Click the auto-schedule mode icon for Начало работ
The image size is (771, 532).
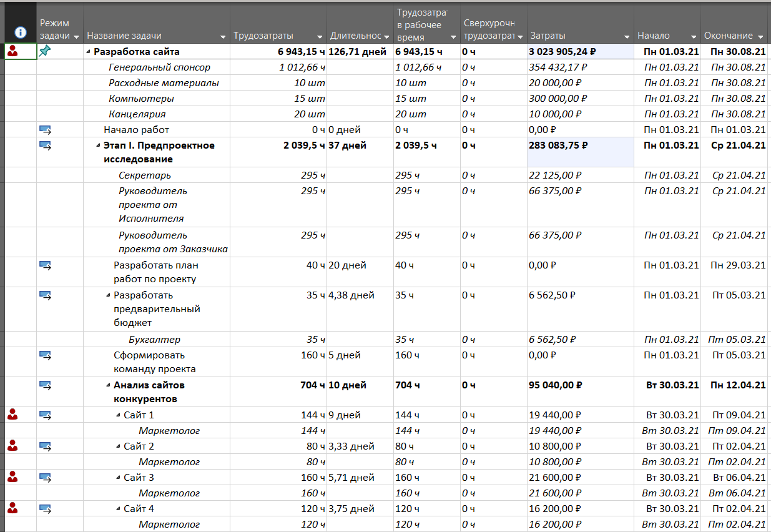point(45,130)
